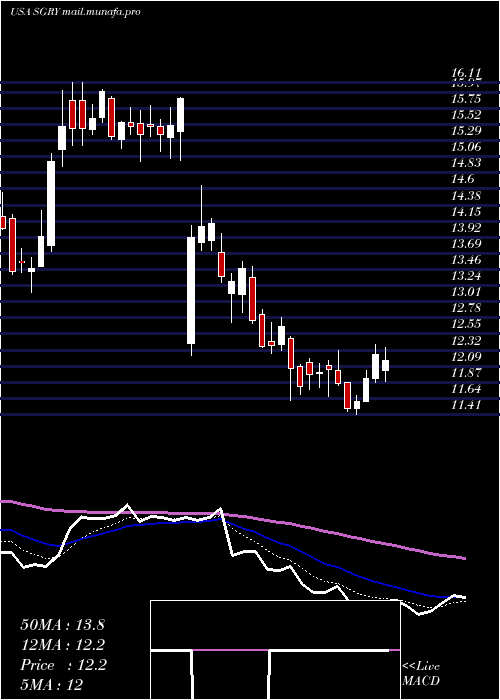Select the 15.52 price axis label

(466, 115)
